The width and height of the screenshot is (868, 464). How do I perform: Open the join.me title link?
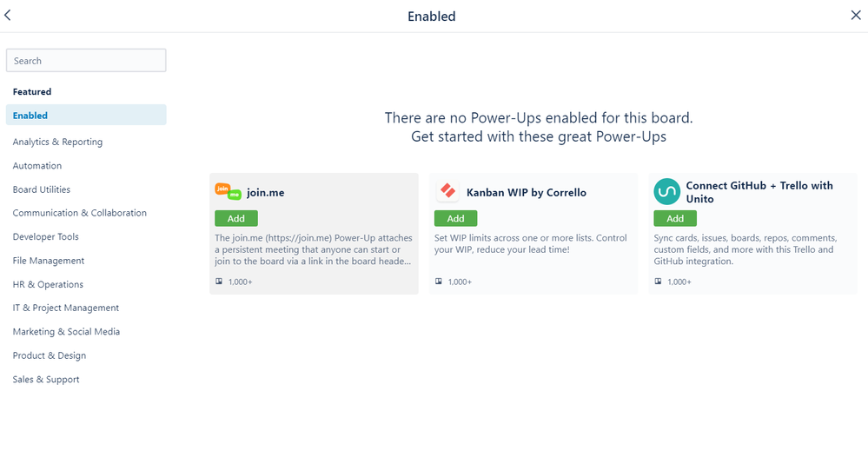click(266, 193)
